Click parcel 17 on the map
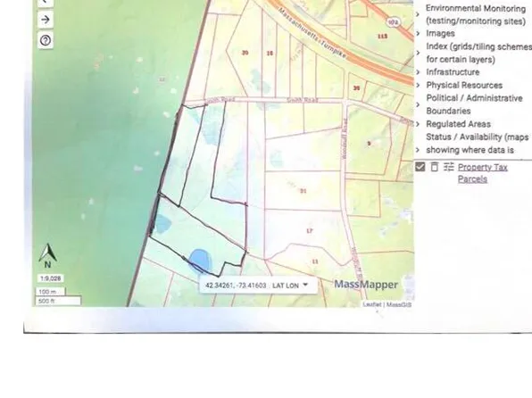 coord(310,231)
